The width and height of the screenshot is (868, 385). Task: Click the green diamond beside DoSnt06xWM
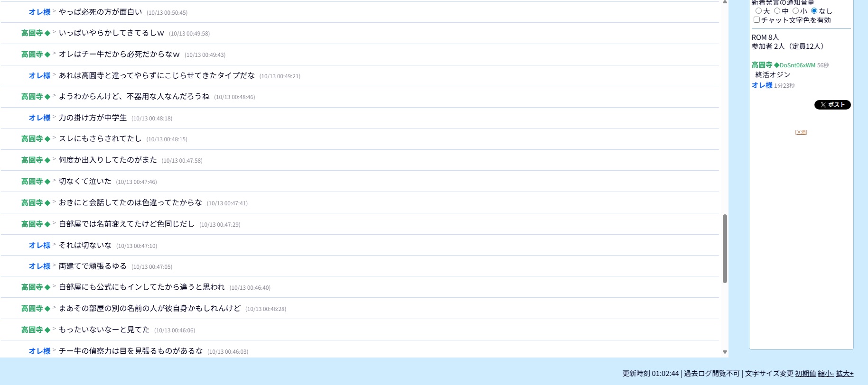tap(776, 65)
